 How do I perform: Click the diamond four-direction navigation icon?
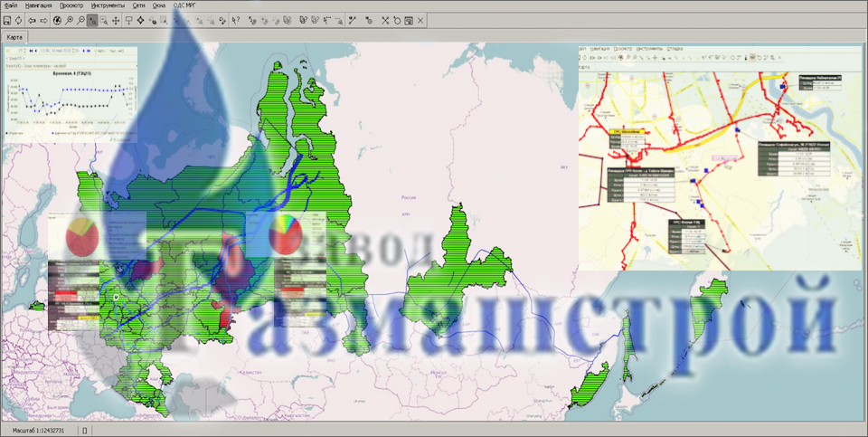[x=140, y=21]
